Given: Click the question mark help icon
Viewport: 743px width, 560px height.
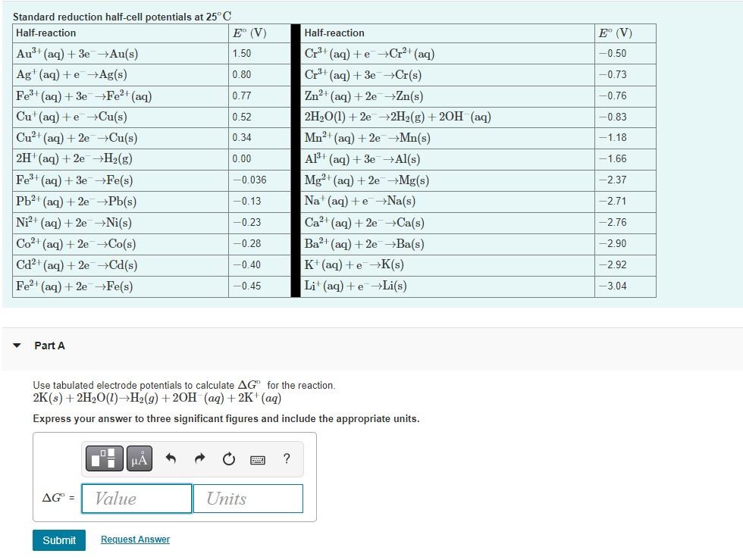Looking at the screenshot, I should click(286, 458).
